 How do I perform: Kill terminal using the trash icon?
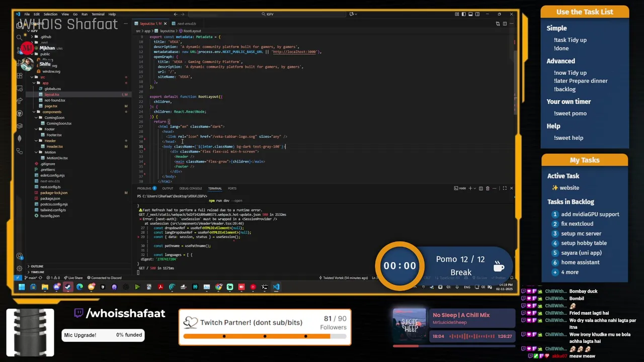coord(488,189)
